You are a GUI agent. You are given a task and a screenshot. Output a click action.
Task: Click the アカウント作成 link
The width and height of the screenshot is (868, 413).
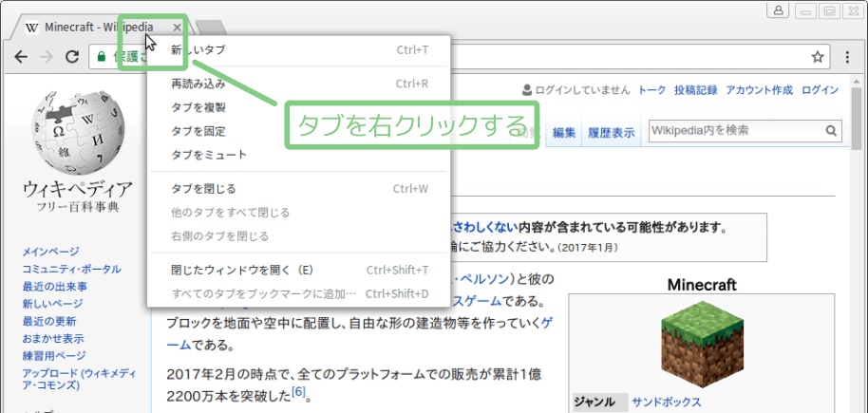pyautogui.click(x=760, y=90)
